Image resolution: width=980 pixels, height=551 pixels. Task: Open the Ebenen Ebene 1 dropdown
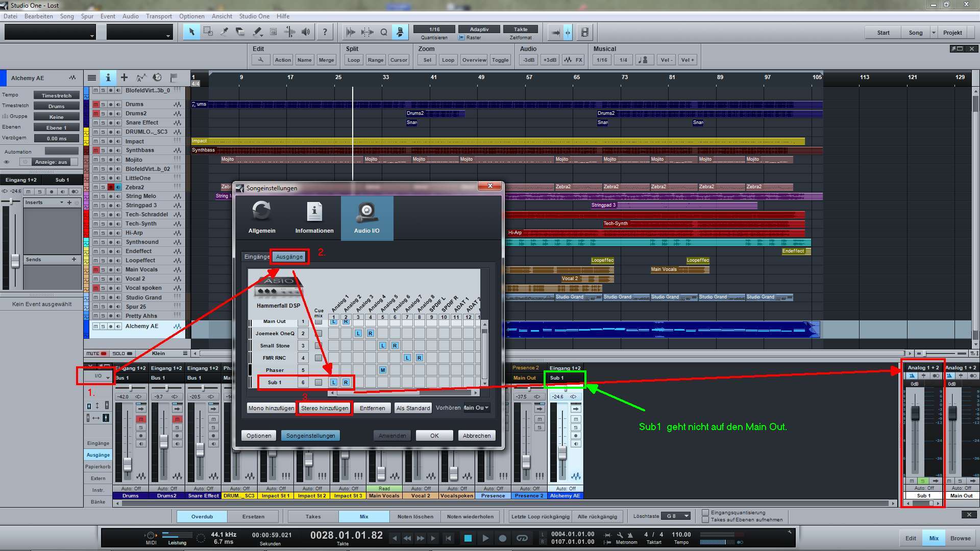(57, 128)
